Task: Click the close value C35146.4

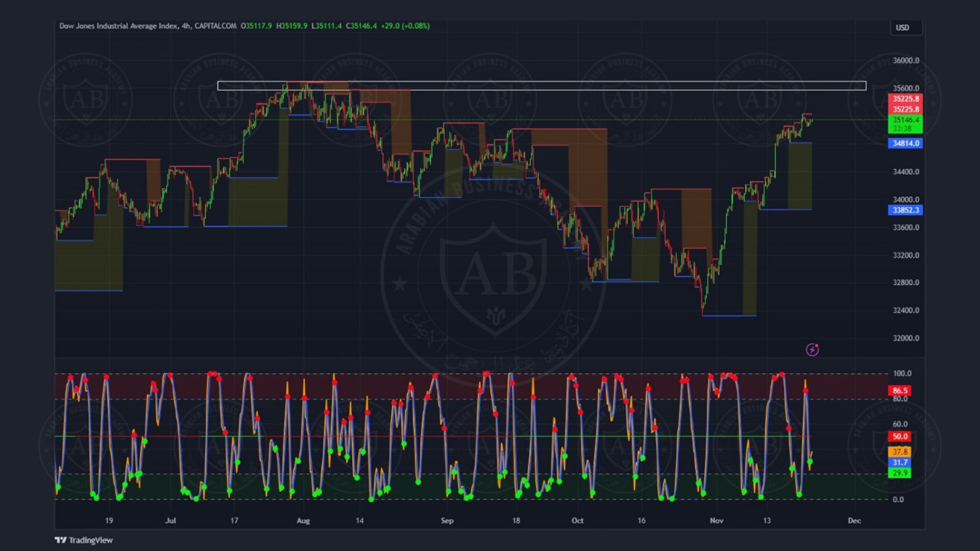Action: (x=361, y=26)
